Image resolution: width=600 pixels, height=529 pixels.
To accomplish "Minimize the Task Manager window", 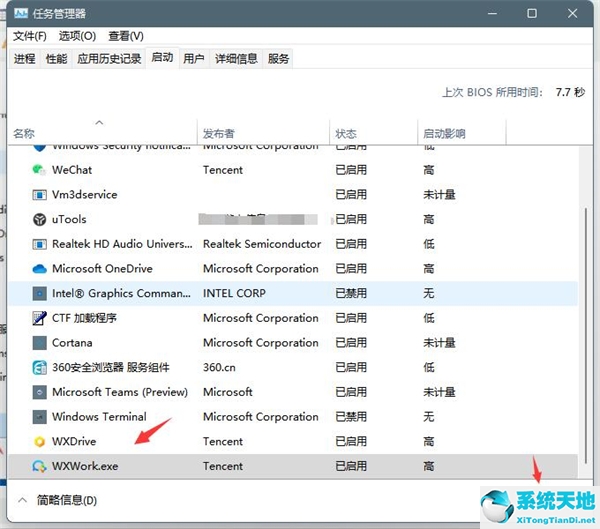I will click(x=492, y=13).
